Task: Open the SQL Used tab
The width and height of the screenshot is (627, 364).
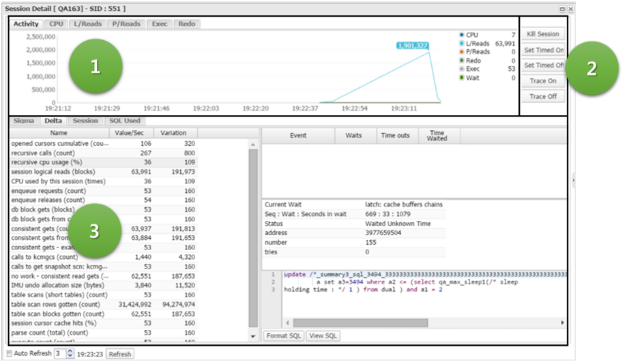Action: tap(125, 121)
